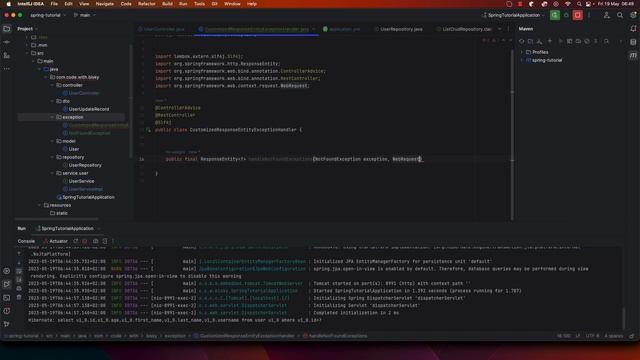640x360 pixels.
Task: Expand Profiles node in Maven panel
Action: point(522,52)
